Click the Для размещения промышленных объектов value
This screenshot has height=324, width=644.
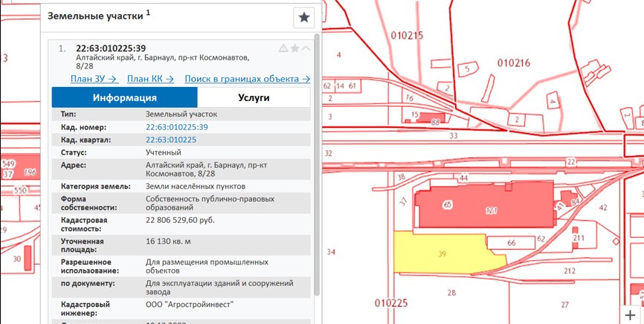(x=207, y=267)
